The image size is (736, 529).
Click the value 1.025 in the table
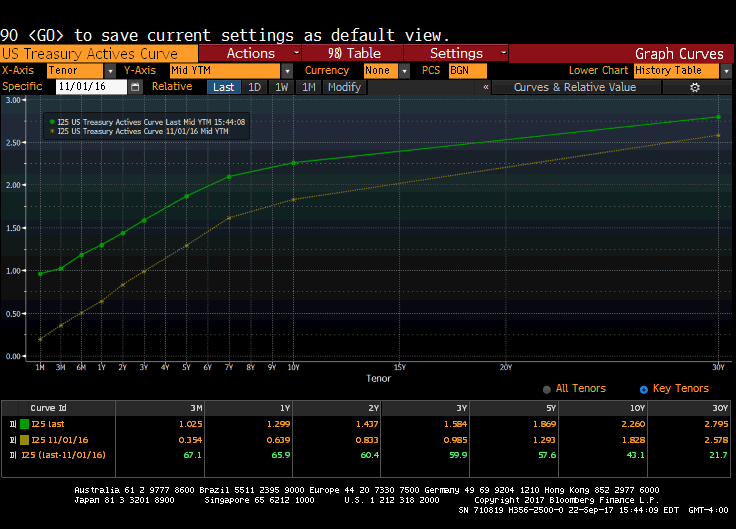191,424
